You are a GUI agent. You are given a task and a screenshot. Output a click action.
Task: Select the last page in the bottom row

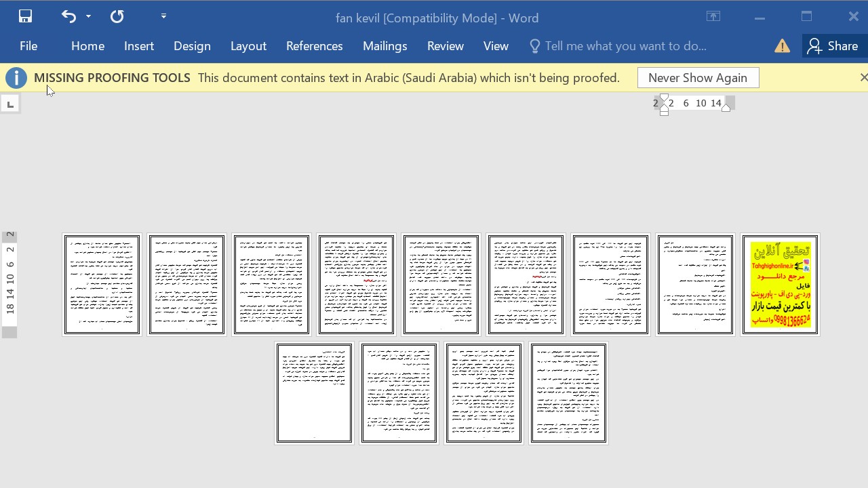click(568, 393)
